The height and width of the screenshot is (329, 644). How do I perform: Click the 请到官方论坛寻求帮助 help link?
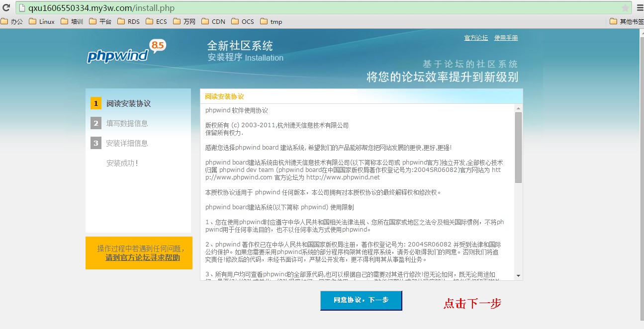point(143,258)
